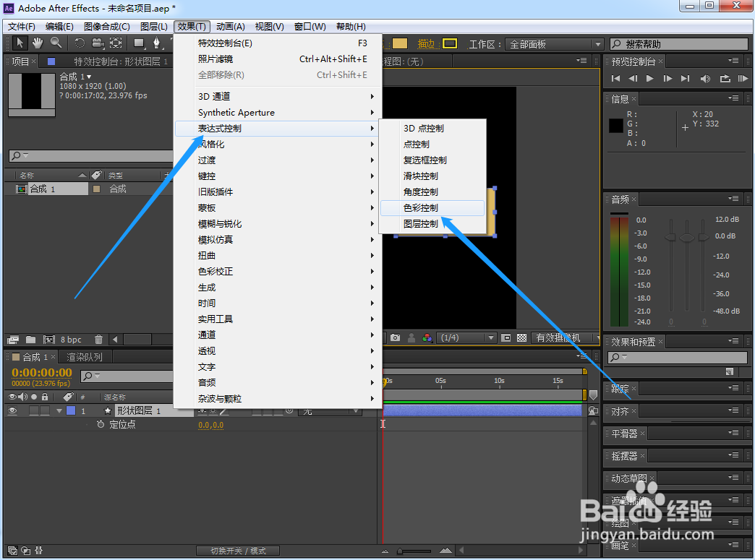The width and height of the screenshot is (755, 560).
Task: Click the trash delete icon in Project panel
Action: 98,340
